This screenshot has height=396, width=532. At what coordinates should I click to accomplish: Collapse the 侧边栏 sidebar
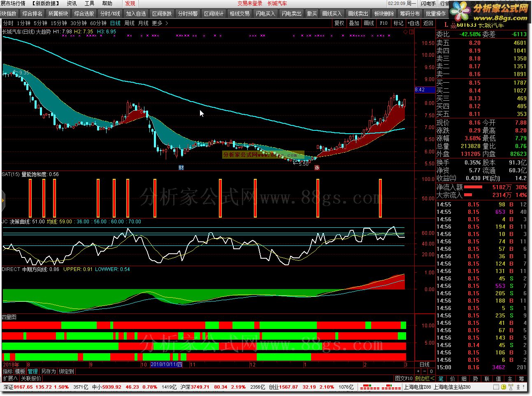tap(425, 379)
